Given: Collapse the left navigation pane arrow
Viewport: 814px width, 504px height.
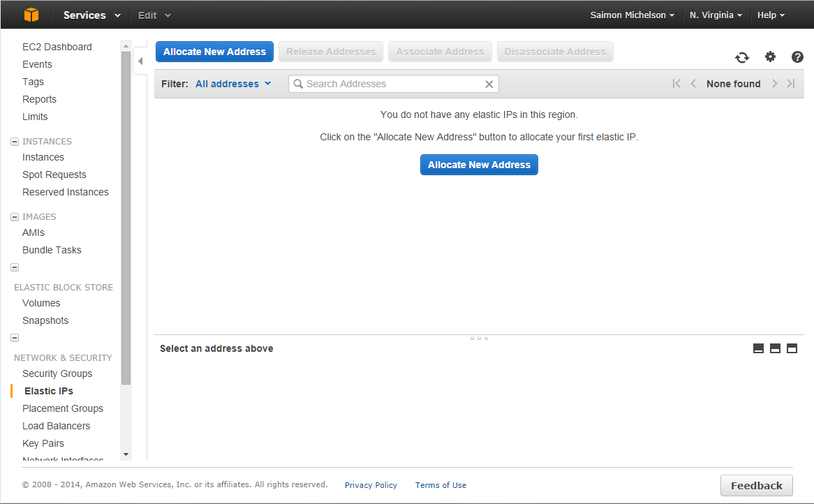Looking at the screenshot, I should (x=140, y=61).
